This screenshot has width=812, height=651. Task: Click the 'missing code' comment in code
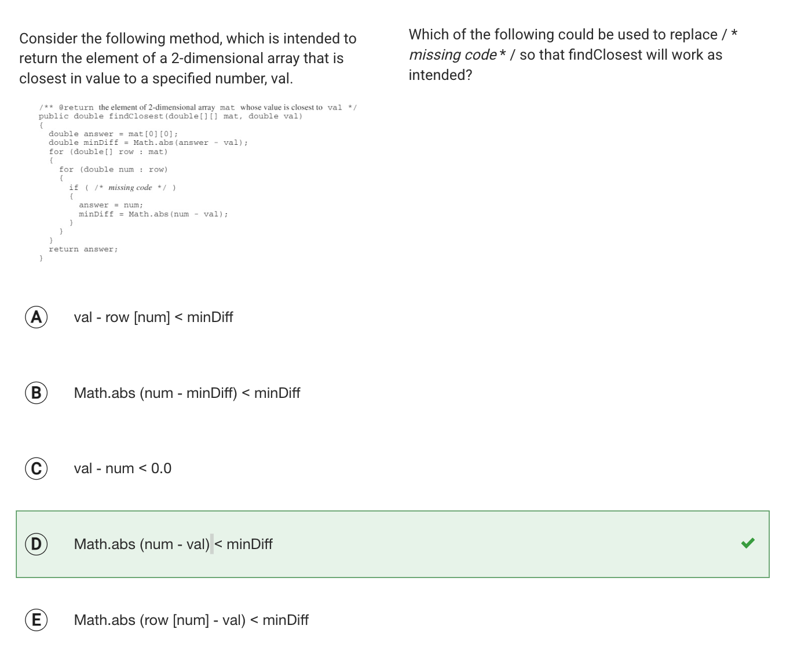click(130, 188)
